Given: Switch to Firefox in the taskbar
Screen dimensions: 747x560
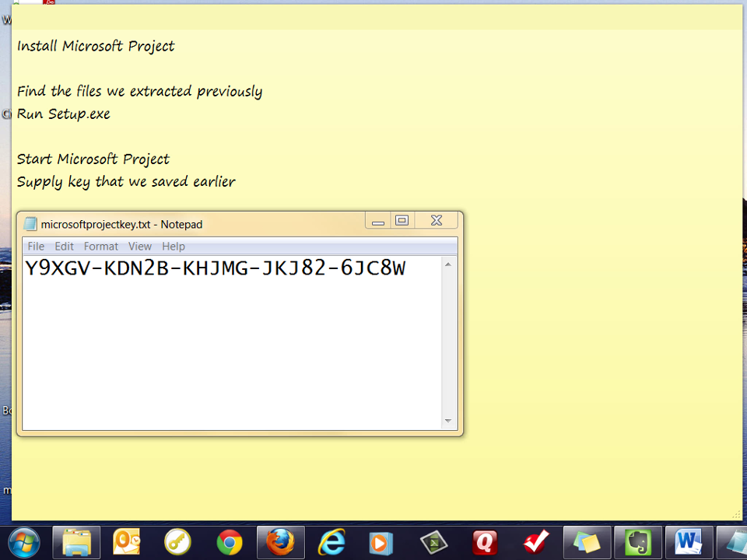Looking at the screenshot, I should (280, 541).
